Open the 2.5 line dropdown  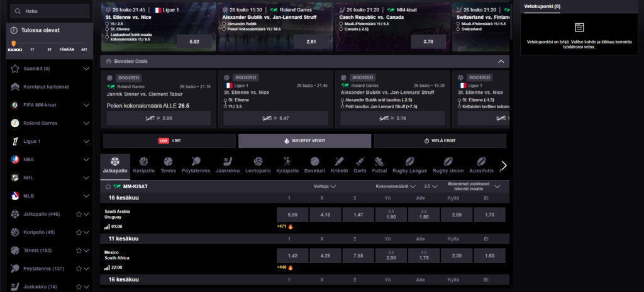pos(430,186)
